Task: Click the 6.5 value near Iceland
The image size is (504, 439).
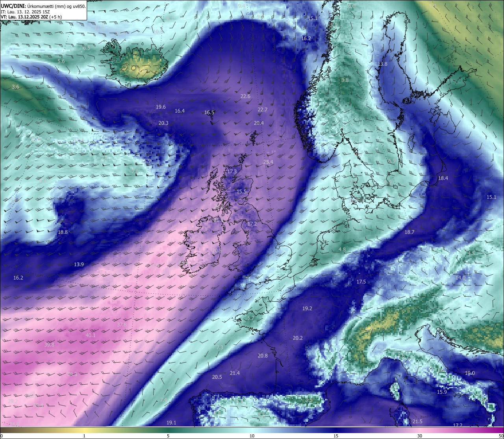Action: pyautogui.click(x=87, y=48)
